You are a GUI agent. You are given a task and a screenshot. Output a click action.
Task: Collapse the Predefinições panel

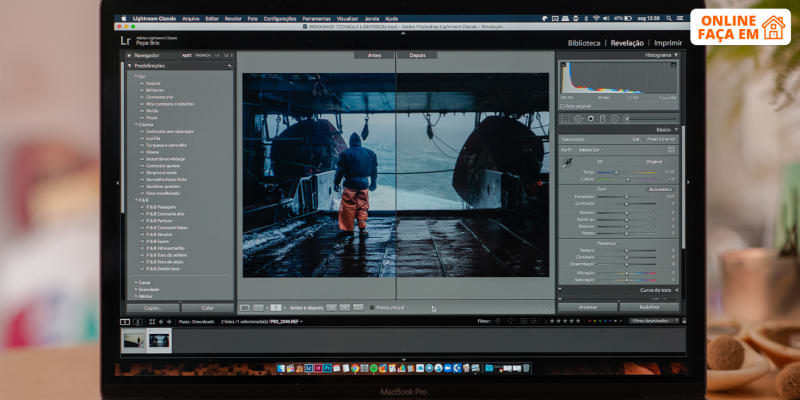130,66
